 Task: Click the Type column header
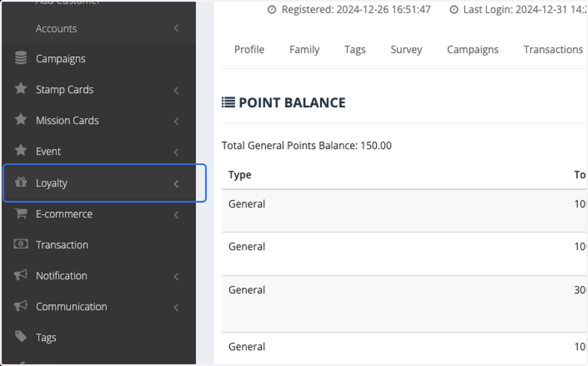240,175
